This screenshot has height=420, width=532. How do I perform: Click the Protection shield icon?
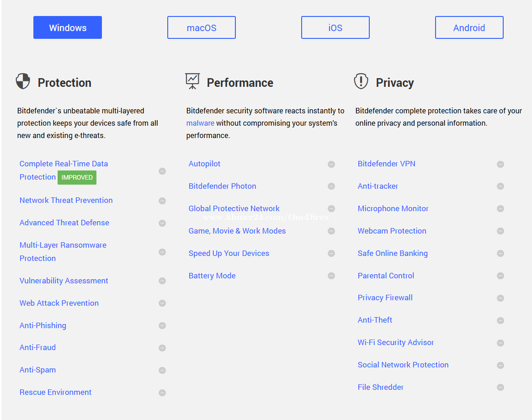click(x=23, y=81)
